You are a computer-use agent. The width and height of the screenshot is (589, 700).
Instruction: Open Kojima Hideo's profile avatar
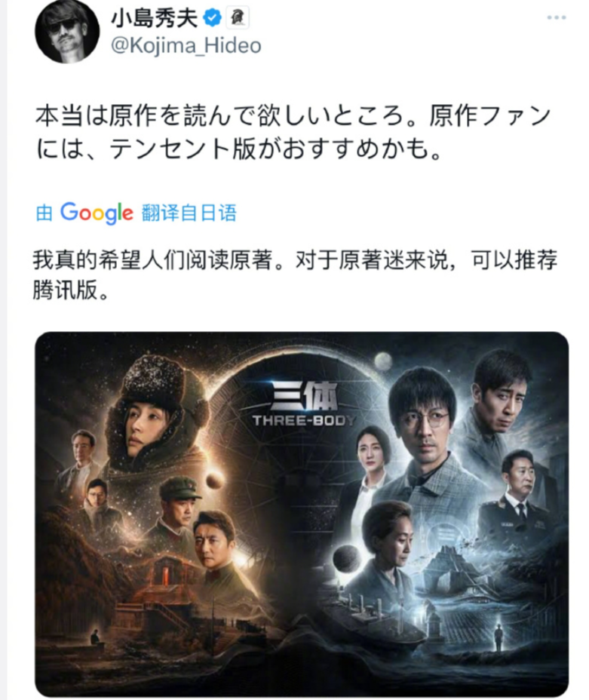point(67,30)
